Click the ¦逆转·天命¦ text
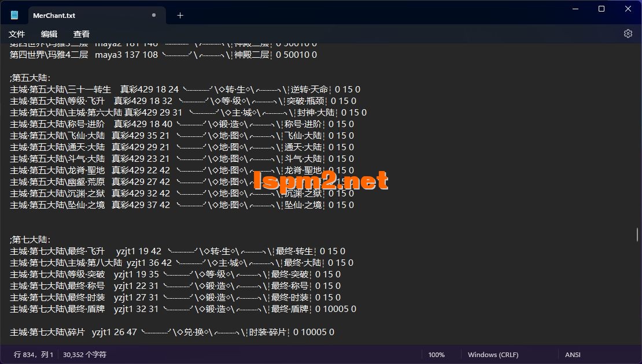Image resolution: width=642 pixels, height=364 pixels. (x=309, y=89)
